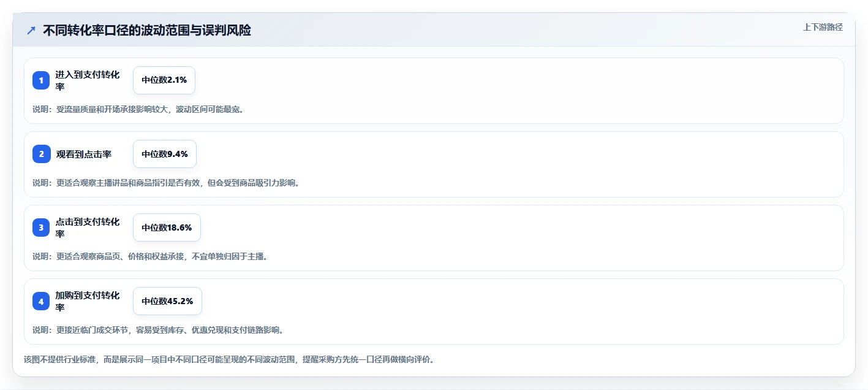
Task: Select the 加购到支付转化率 label
Action: (x=88, y=301)
